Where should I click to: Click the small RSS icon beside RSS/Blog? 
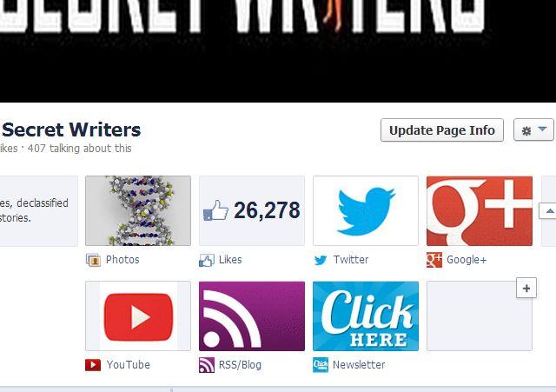point(207,365)
